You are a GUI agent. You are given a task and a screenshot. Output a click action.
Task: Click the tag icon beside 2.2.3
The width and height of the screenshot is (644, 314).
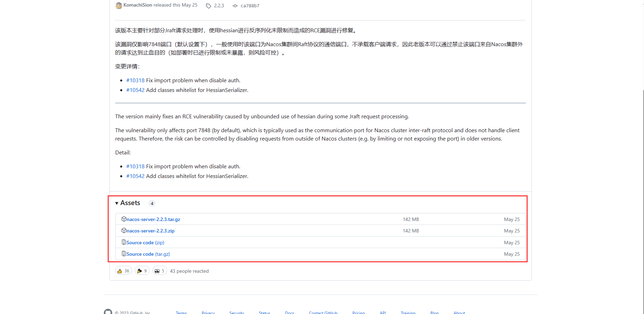click(208, 6)
